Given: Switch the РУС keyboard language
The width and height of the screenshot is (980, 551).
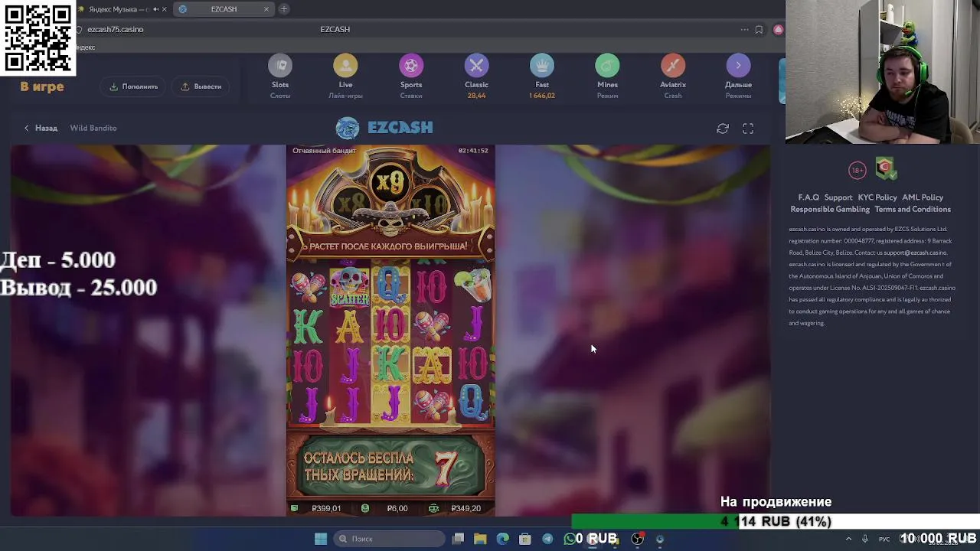Looking at the screenshot, I should point(884,539).
